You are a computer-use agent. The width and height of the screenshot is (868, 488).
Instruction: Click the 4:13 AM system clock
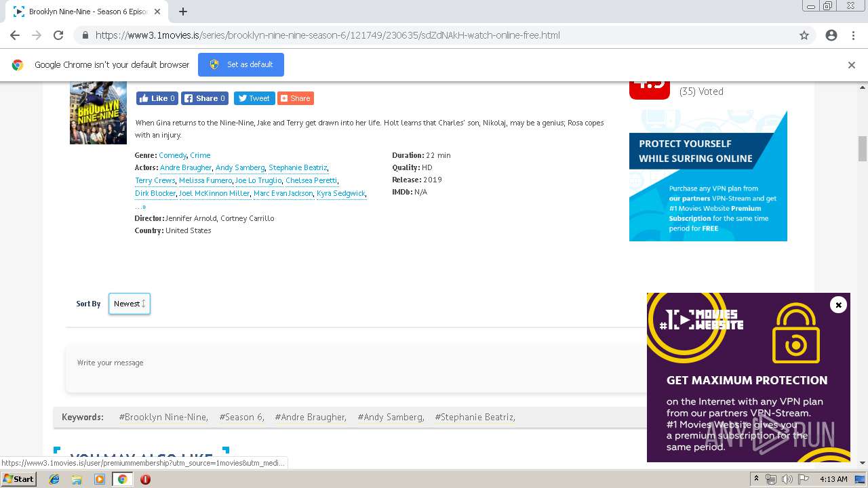coord(833,479)
